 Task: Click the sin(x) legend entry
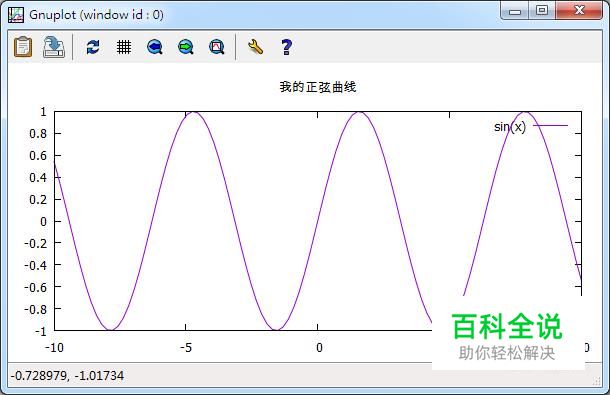click(x=531, y=126)
